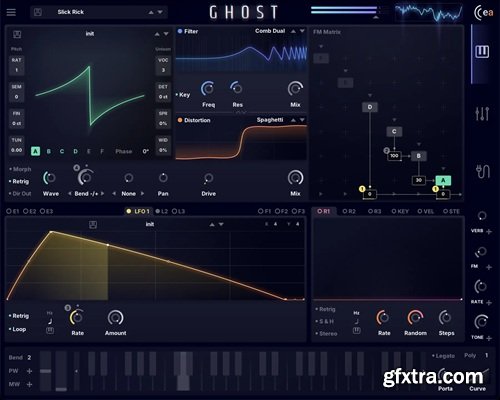
Task: Click the distortion type up arrow
Action: (x=293, y=120)
